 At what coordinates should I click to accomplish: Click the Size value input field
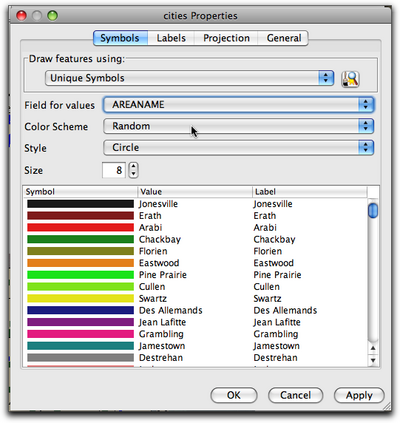tap(114, 170)
